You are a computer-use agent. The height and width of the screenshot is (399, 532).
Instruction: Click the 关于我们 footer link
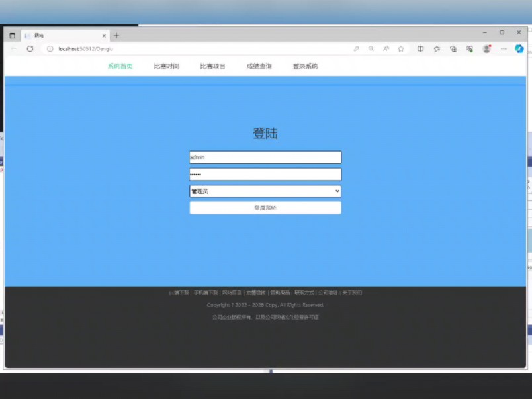352,293
